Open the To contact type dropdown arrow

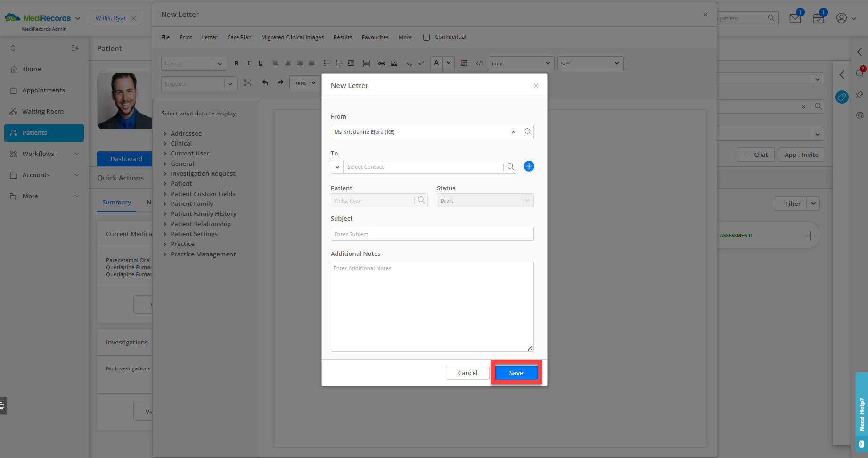point(337,167)
